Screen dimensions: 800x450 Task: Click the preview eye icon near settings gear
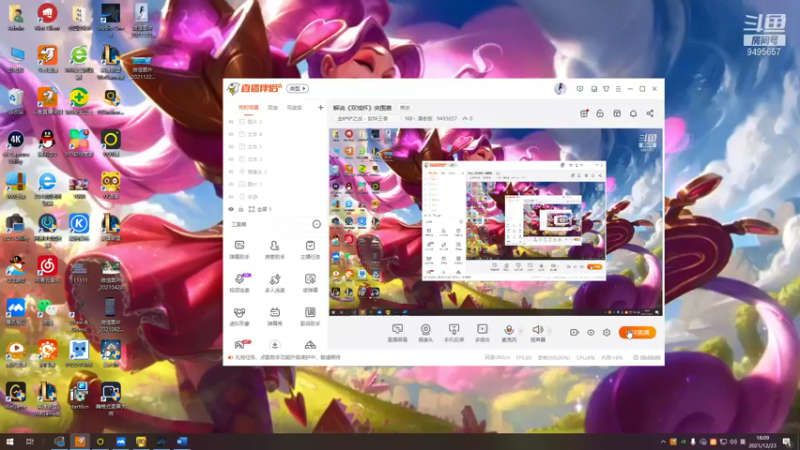click(x=590, y=333)
